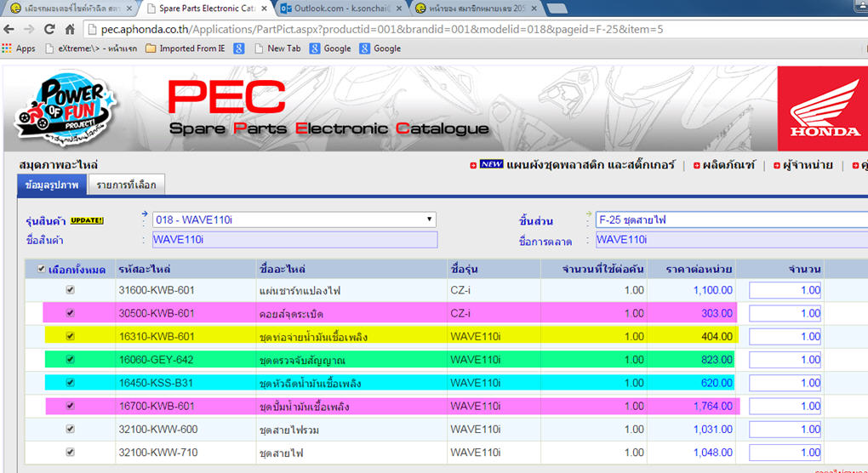This screenshot has width=868, height=473.
Task: Click quantity field for 32100-KWW-600
Action: 785,430
